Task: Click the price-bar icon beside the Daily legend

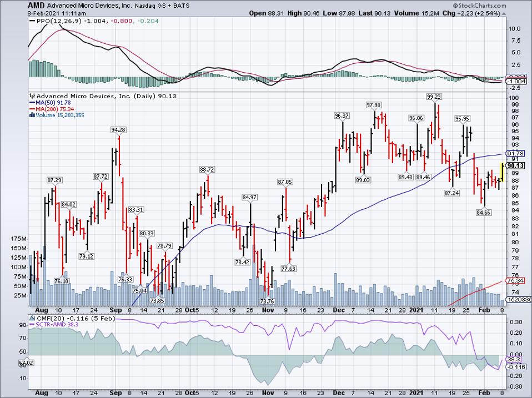Action: pyautogui.click(x=33, y=96)
